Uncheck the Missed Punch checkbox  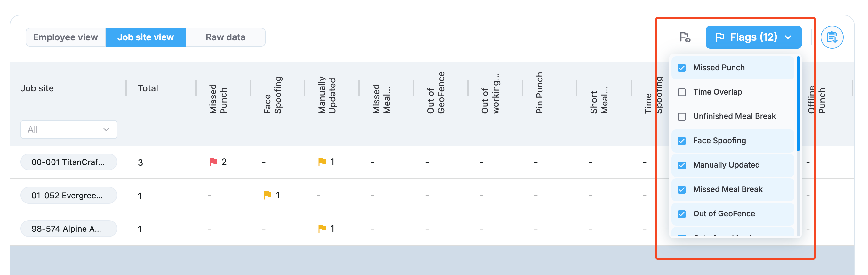681,68
